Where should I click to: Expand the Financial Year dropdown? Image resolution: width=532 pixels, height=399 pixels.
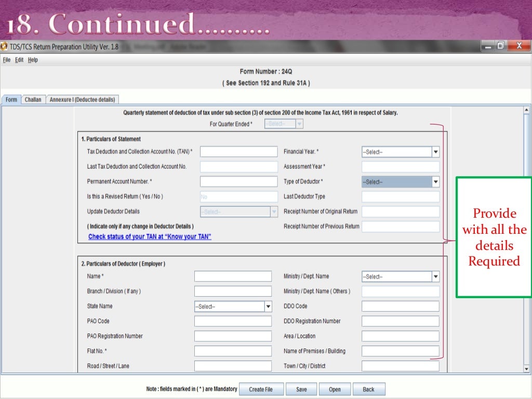401,152
